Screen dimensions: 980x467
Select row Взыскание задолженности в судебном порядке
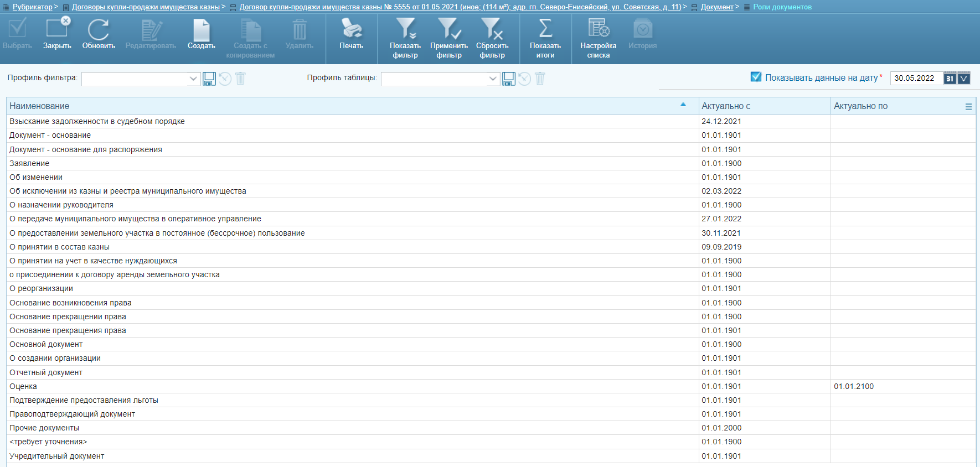[x=491, y=121]
